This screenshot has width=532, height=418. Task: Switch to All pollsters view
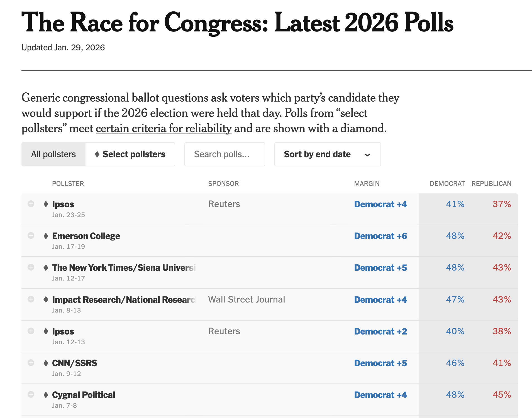click(53, 154)
